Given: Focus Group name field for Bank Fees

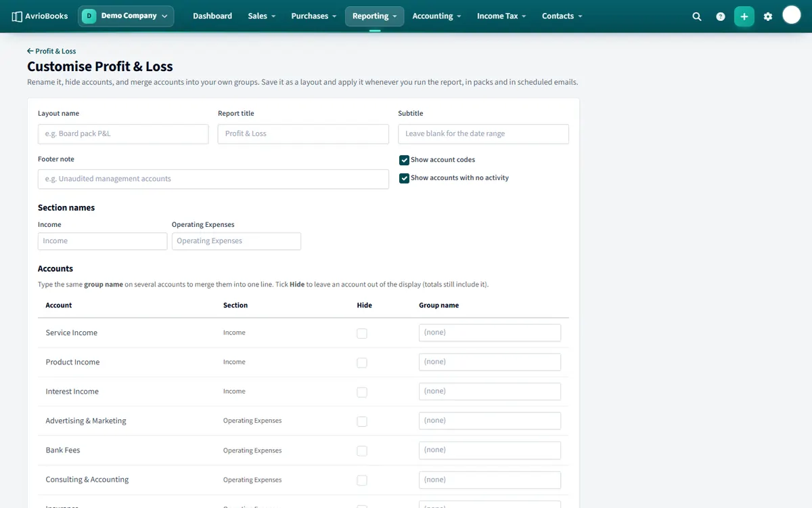Looking at the screenshot, I should [x=490, y=450].
